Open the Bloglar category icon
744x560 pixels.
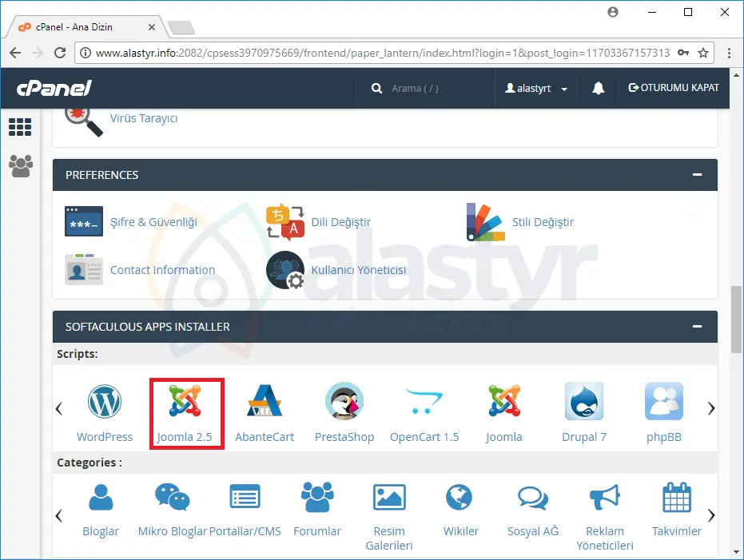click(x=101, y=497)
